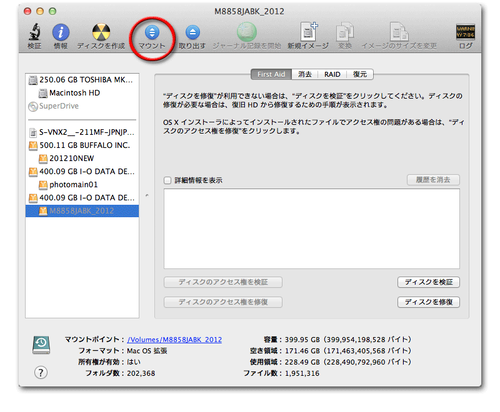Select the 250.06 GB TOSHIBA disk
Viewport: 500px width, 412px height.
pos(82,80)
